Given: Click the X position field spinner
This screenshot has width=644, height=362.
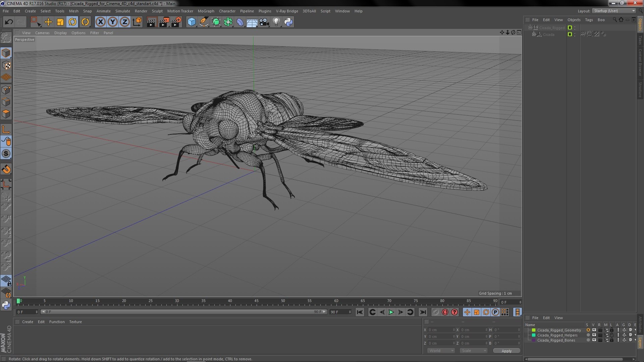Looking at the screenshot, I should point(453,330).
